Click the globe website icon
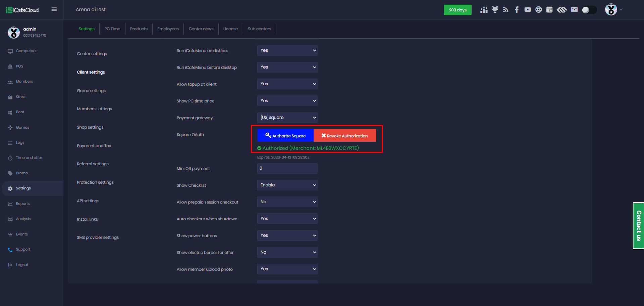 539,10
